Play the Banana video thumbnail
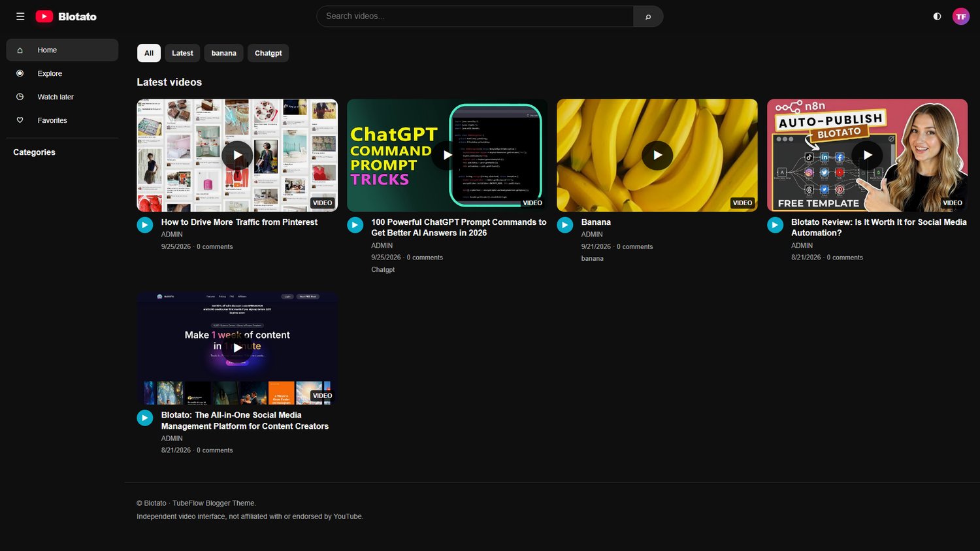 tap(657, 155)
